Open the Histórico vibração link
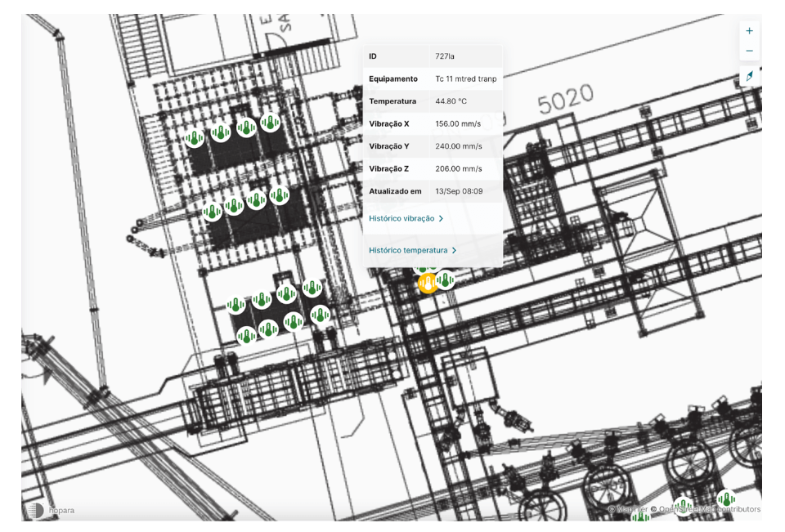Image resolution: width=785 pixels, height=532 pixels. click(401, 219)
